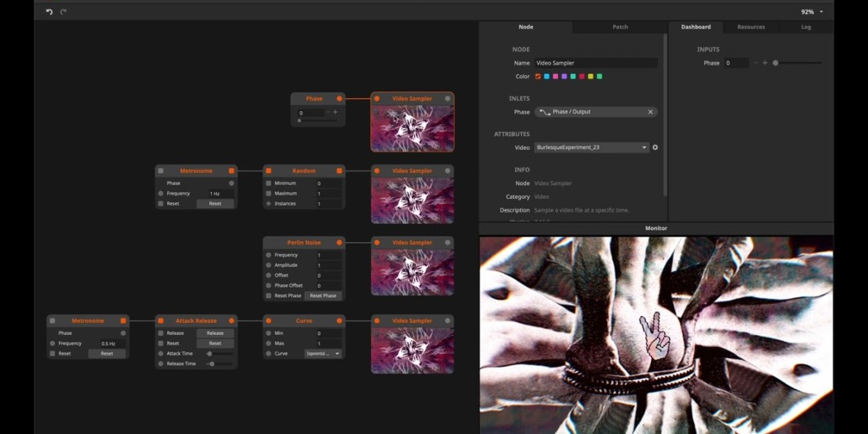Select the blue node color swatch
Screen dimensions: 868x434
point(547,76)
